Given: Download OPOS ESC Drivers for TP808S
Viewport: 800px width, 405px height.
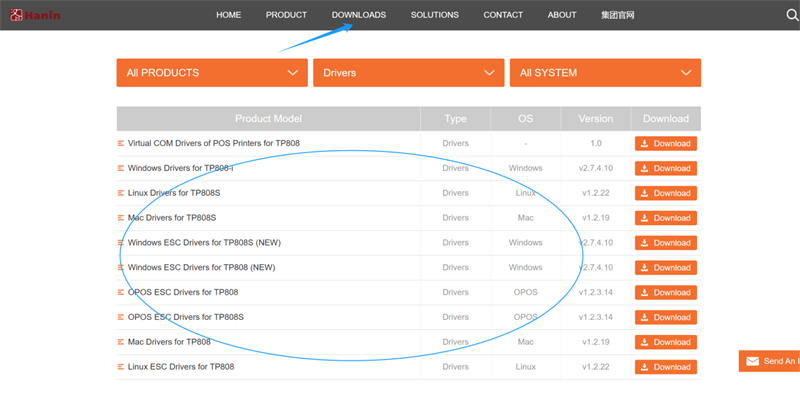Looking at the screenshot, I should pyautogui.click(x=666, y=317).
